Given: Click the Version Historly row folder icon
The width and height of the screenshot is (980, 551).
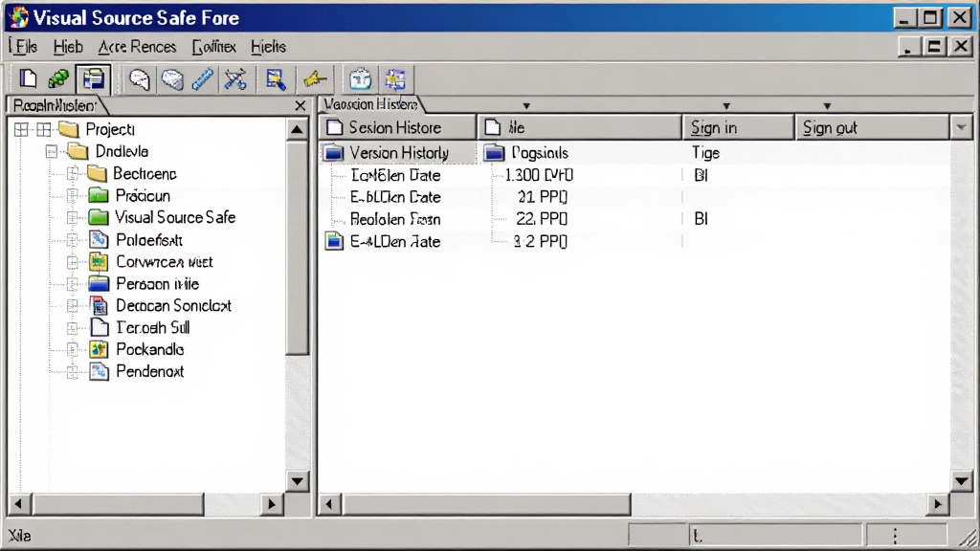Looking at the screenshot, I should coord(334,152).
